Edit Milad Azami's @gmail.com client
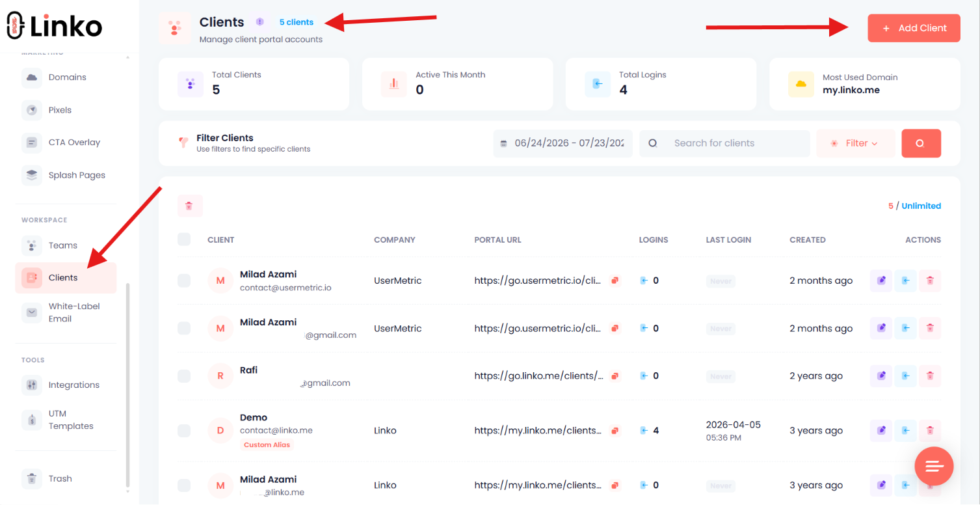 (x=881, y=328)
